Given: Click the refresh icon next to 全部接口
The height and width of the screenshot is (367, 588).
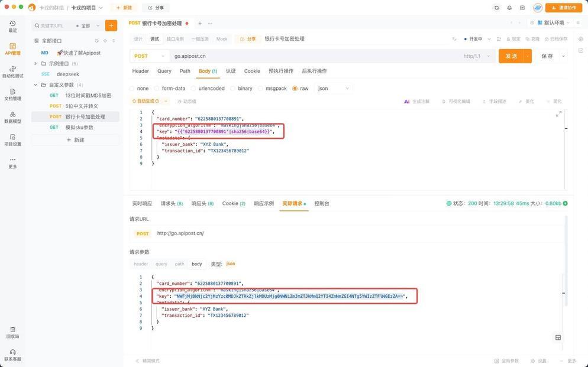Looking at the screenshot, I should [x=97, y=41].
